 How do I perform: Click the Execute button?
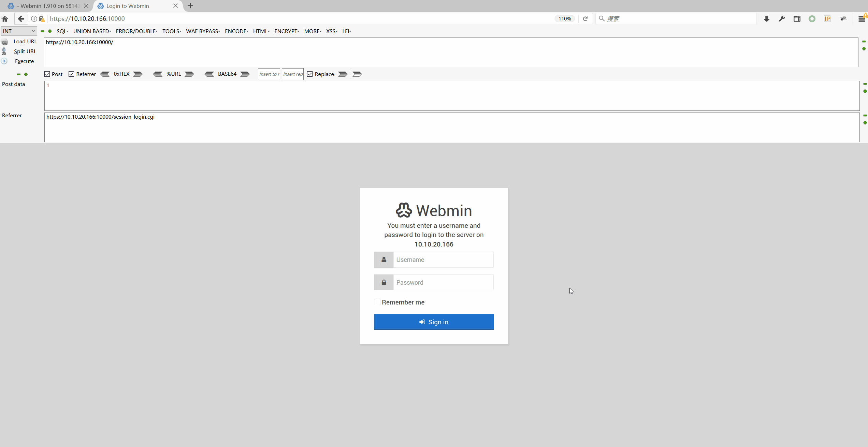tap(24, 61)
